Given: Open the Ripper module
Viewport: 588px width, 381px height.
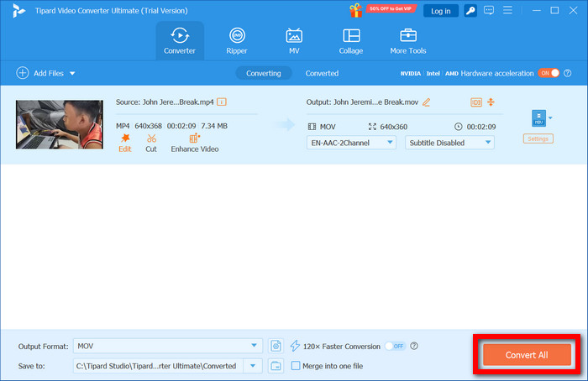Looking at the screenshot, I should coord(237,41).
